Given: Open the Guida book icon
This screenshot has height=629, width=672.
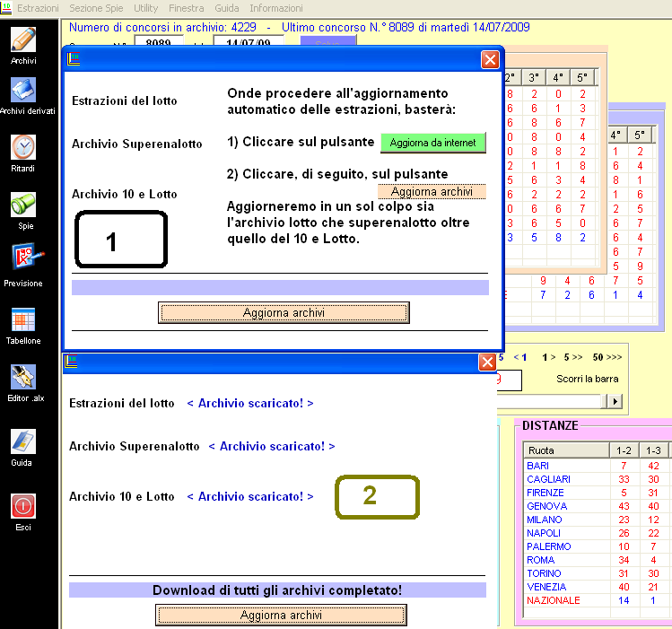Looking at the screenshot, I should [x=23, y=441].
